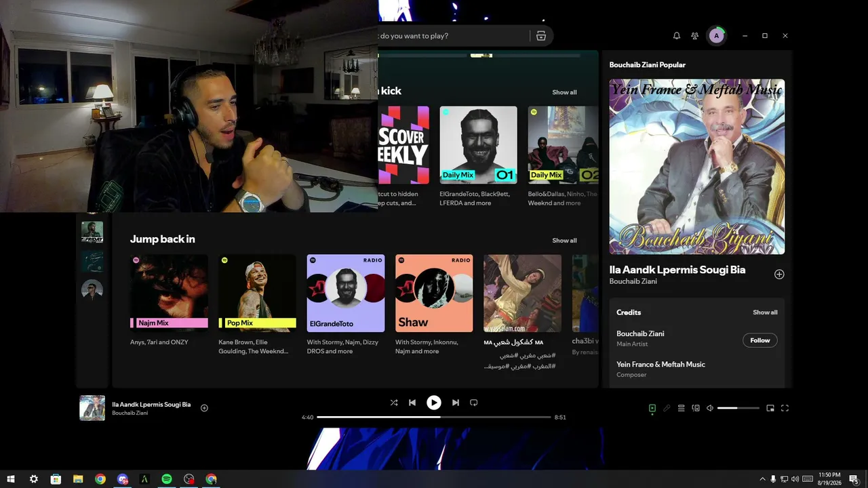Add Ila Aandk Lpermis Sougi Bia from the side panel

pos(779,274)
